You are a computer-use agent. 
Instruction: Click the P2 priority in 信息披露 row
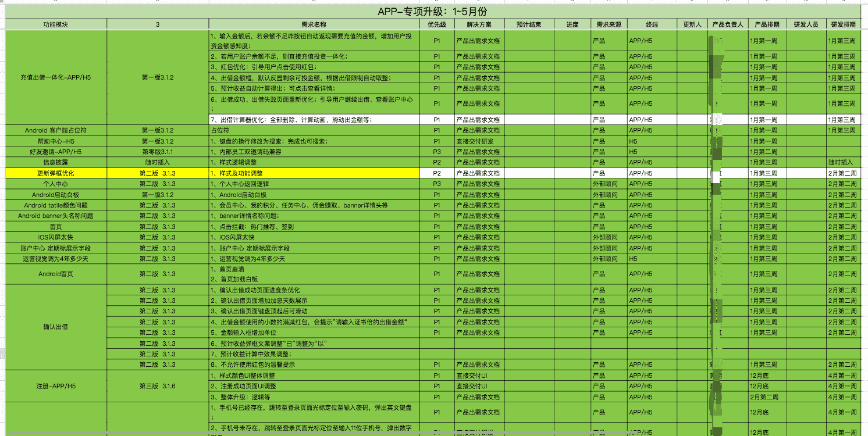pos(437,162)
